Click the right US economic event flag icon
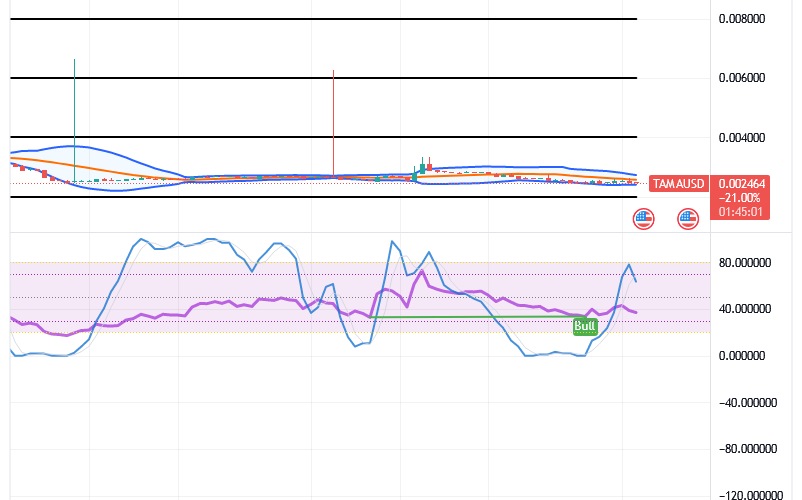The width and height of the screenshot is (802, 500). 688,219
